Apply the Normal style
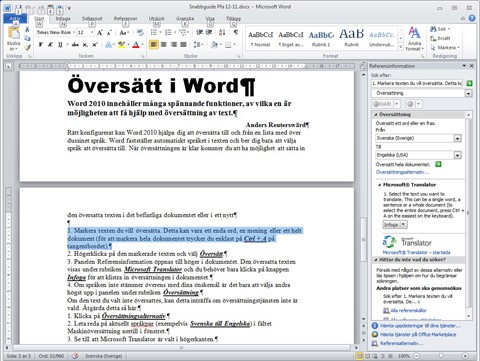The height and width of the screenshot is (361, 480). (261, 38)
